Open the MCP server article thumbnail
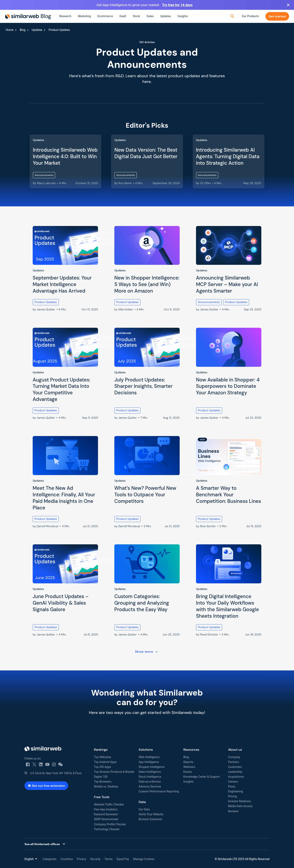The width and height of the screenshot is (294, 868). tap(229, 245)
